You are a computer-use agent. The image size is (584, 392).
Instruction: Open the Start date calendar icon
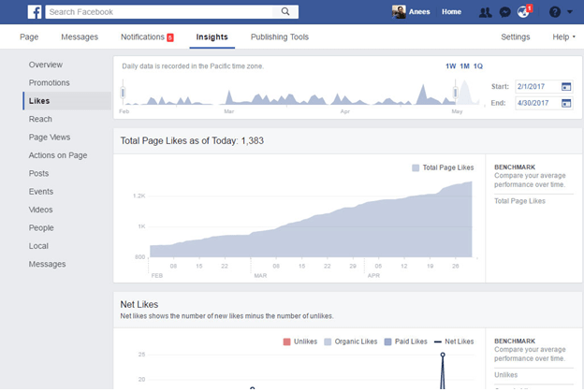click(x=566, y=86)
